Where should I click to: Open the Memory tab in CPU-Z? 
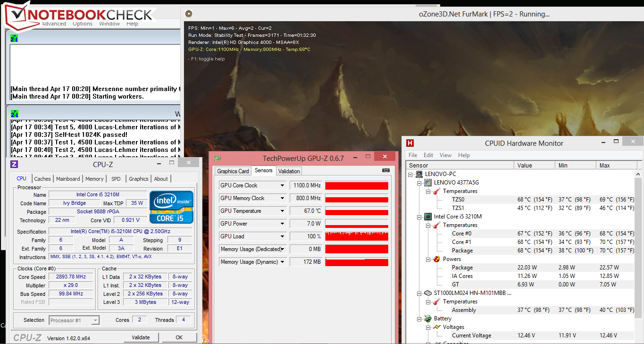point(94,179)
